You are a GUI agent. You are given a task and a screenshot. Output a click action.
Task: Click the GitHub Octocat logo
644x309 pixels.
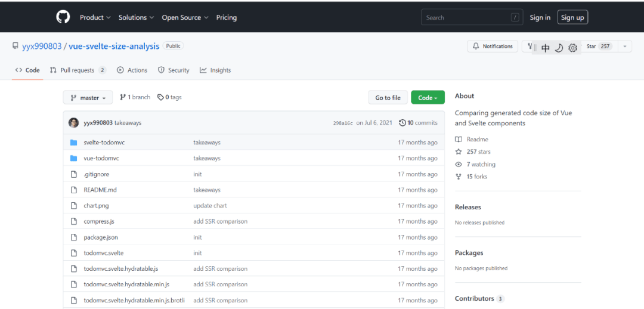point(63,17)
